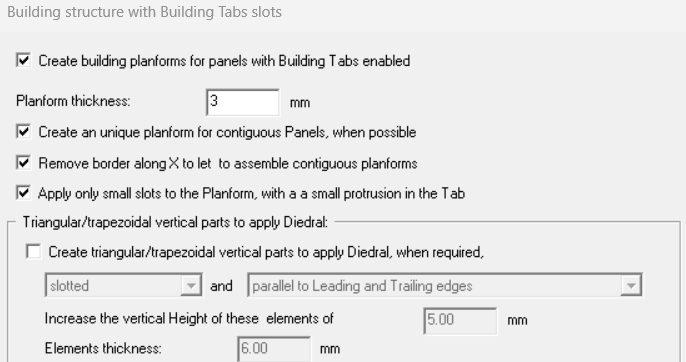686x362 pixels.
Task: Open the slotted dropdown list
Action: coord(123,285)
